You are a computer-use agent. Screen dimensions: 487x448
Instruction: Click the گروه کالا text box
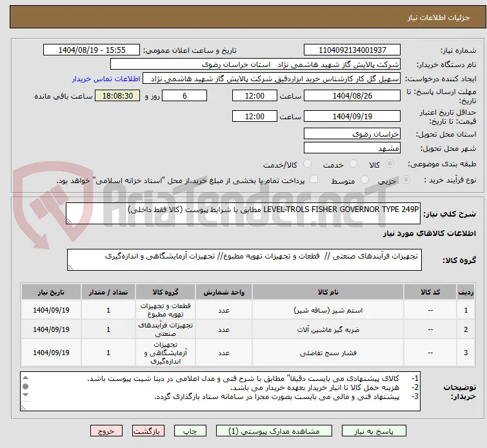244,260
